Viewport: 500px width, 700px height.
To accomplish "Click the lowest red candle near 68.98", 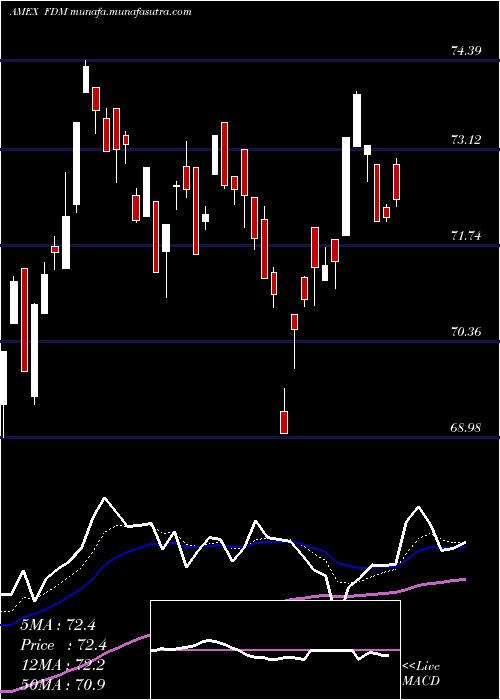I will 284,422.
